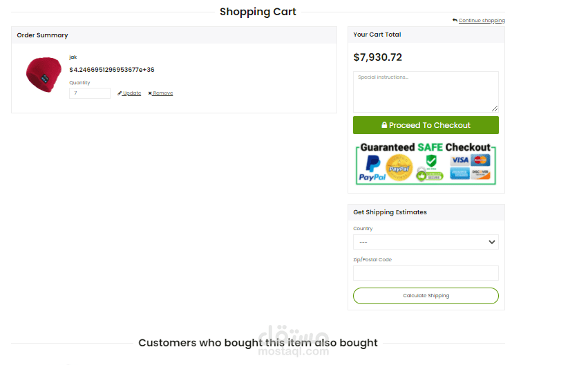Viewport: 588px width, 365px height.
Task: Click the American Express card icon
Action: click(459, 173)
